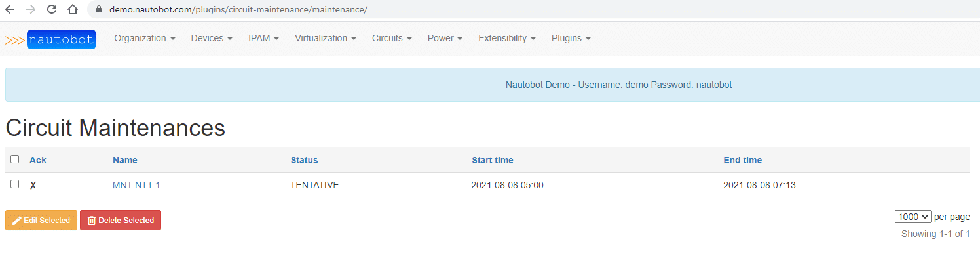The height and width of the screenshot is (254, 980).
Task: Click Edit Selected button
Action: pos(41,221)
